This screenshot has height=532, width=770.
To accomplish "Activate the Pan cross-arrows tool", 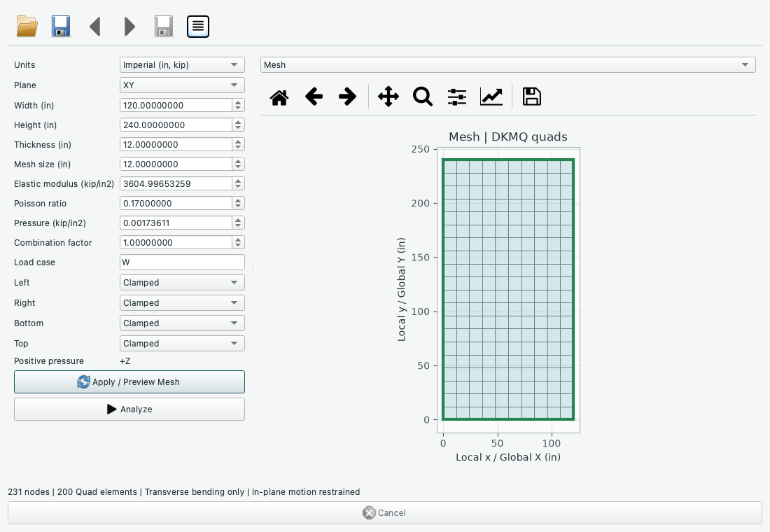I will [x=388, y=97].
